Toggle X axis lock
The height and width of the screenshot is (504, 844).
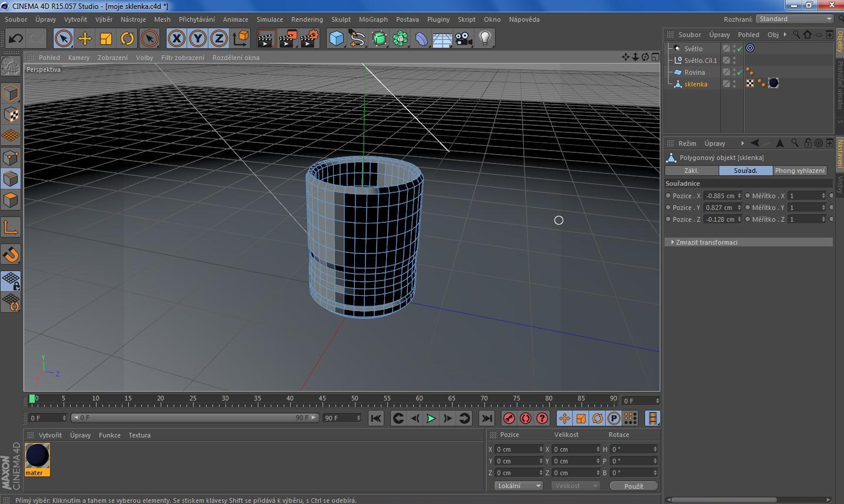tap(176, 39)
